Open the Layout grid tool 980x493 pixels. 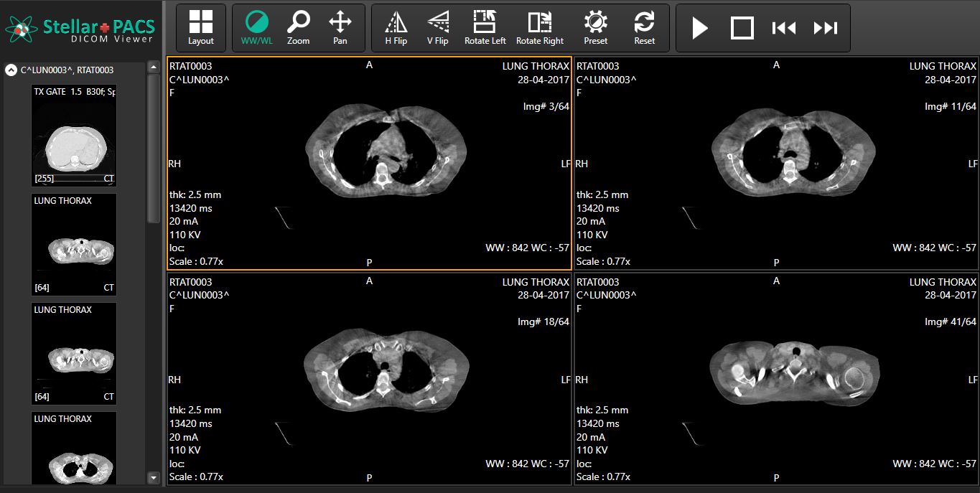(201, 28)
